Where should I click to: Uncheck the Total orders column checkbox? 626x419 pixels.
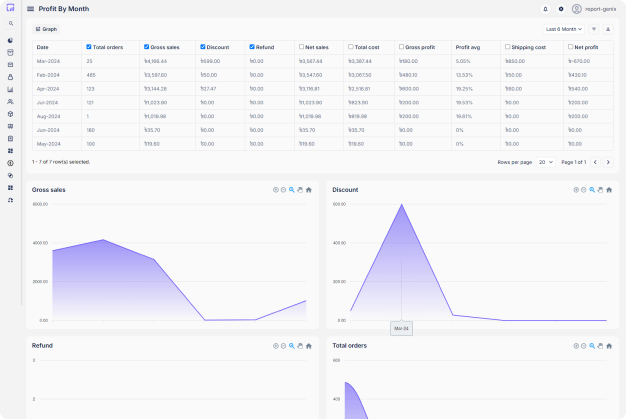click(89, 47)
